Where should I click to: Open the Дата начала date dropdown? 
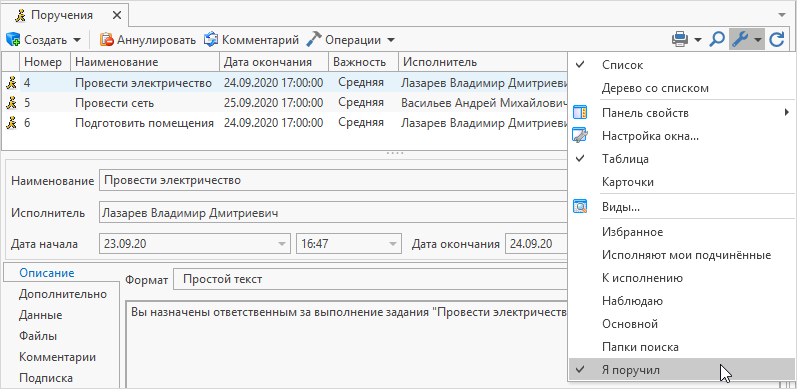click(282, 244)
